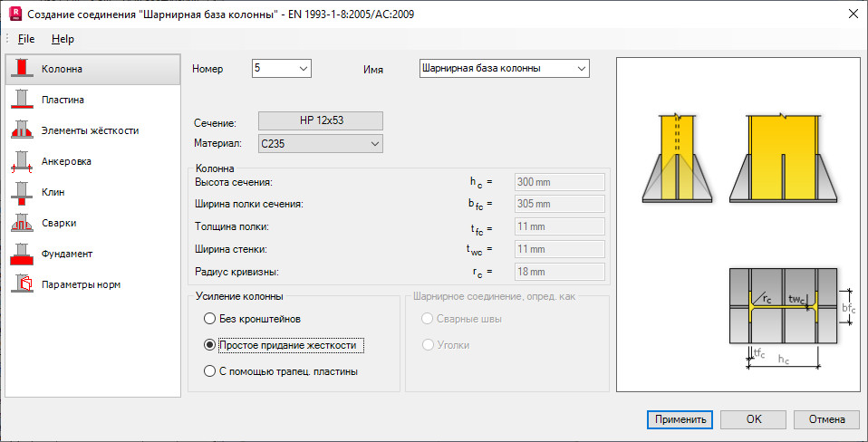
Task: Open the Клин section icon
Action: tap(22, 192)
